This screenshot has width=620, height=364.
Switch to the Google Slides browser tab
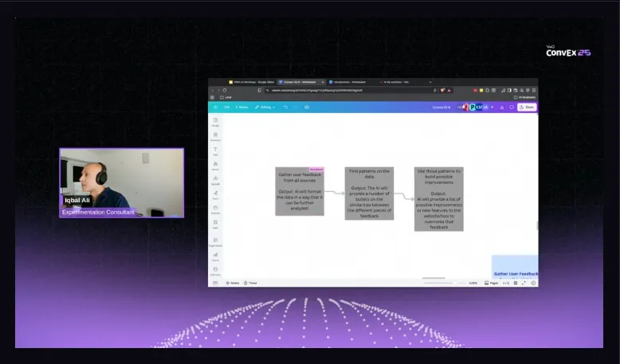pyautogui.click(x=252, y=82)
